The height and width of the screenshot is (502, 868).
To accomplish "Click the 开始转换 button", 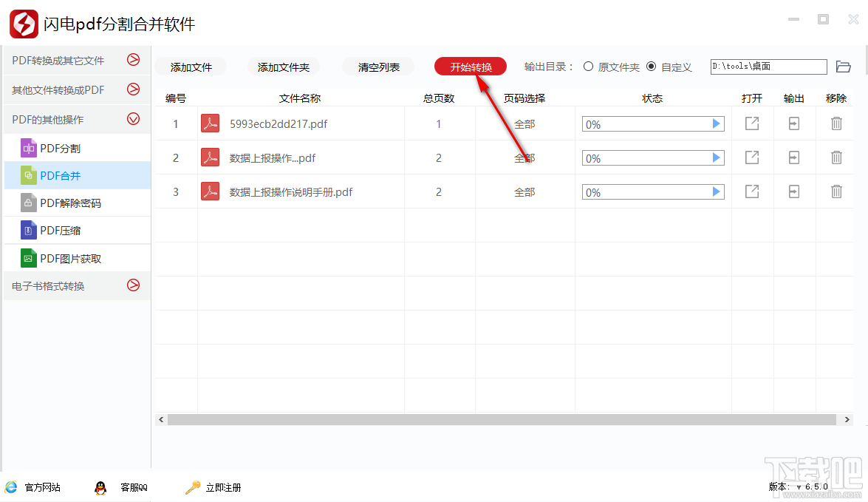I will coord(470,66).
